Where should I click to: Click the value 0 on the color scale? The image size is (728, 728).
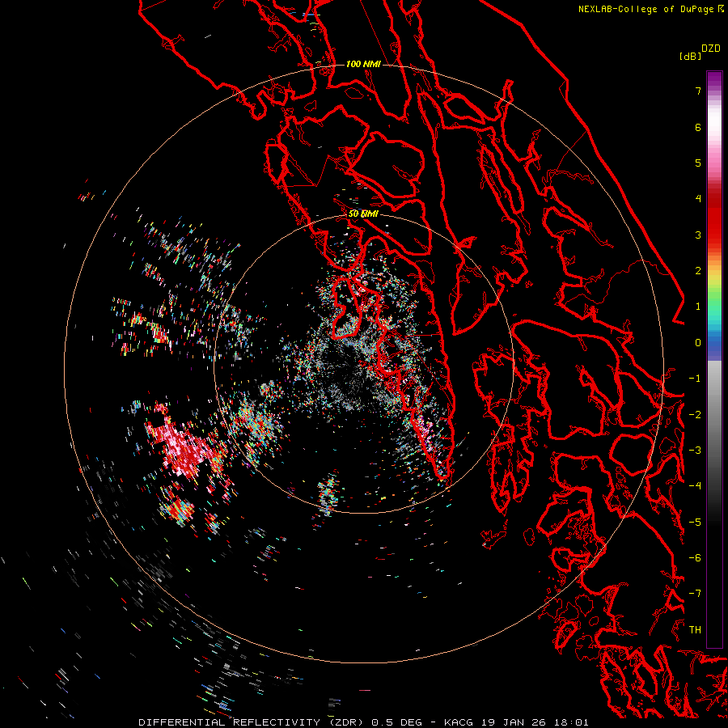[698, 343]
